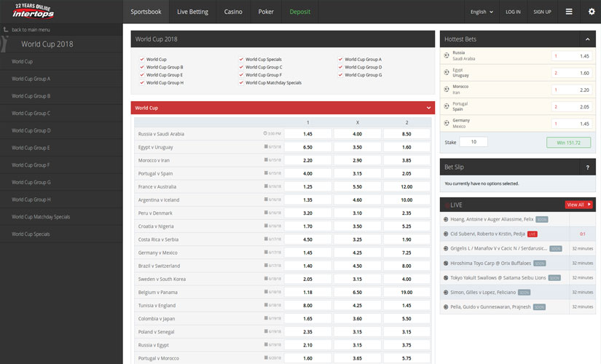Click the back arrow icon in sidebar
The image size is (601, 364).
click(x=5, y=30)
